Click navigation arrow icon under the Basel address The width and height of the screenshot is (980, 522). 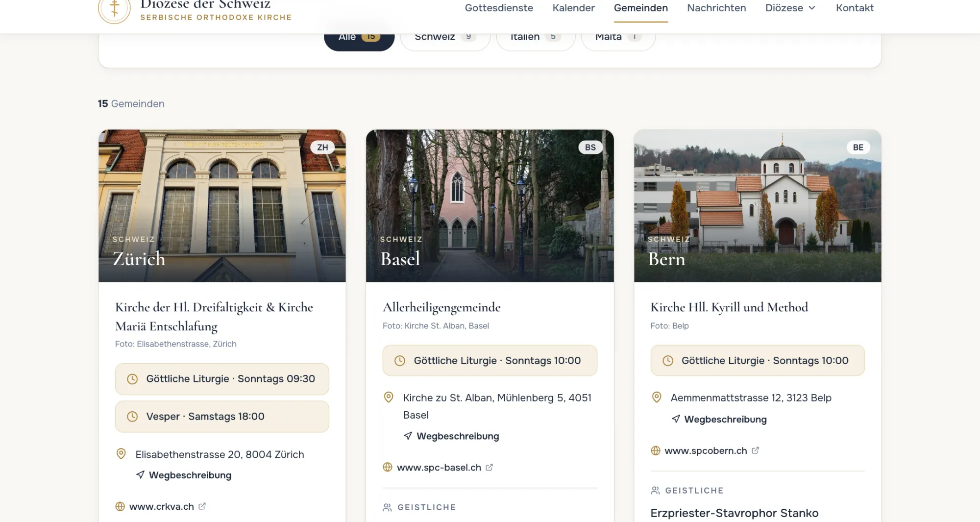click(x=408, y=436)
